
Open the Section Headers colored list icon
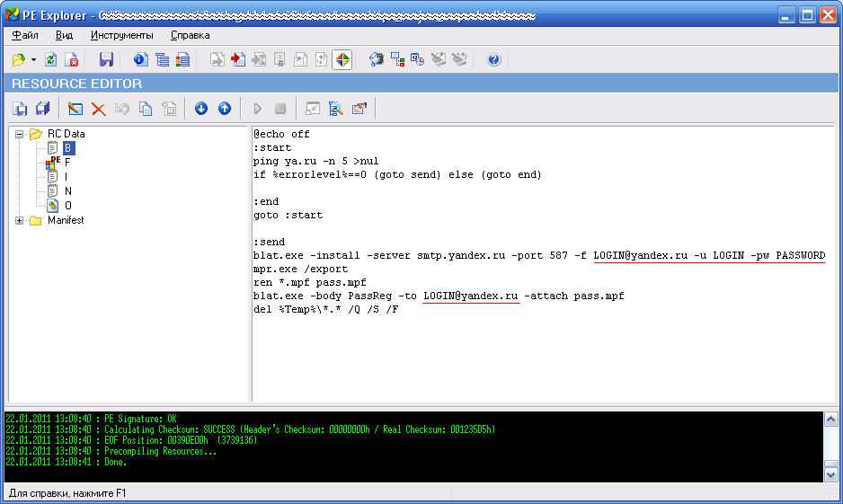point(182,59)
